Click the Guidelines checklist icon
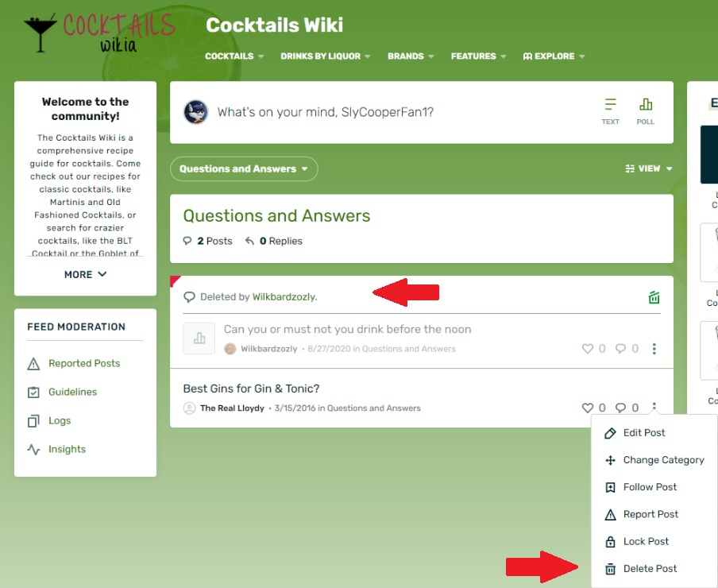Image resolution: width=718 pixels, height=588 pixels. [33, 393]
